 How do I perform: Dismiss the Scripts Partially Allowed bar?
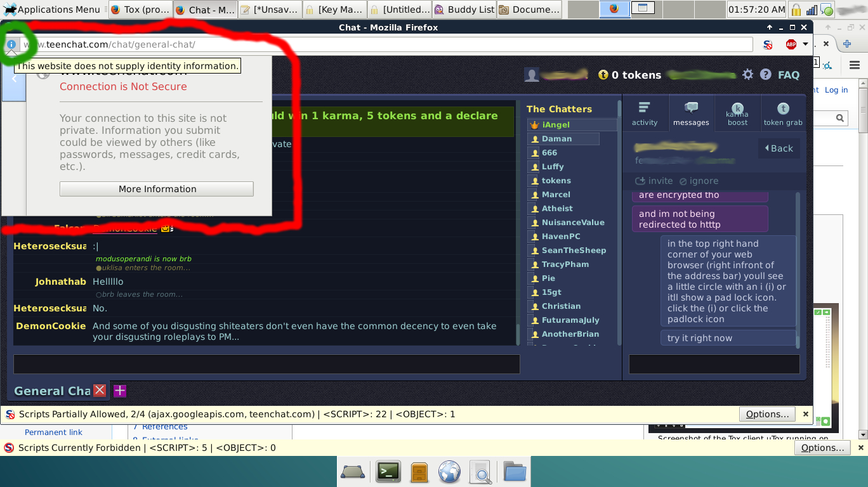point(805,414)
